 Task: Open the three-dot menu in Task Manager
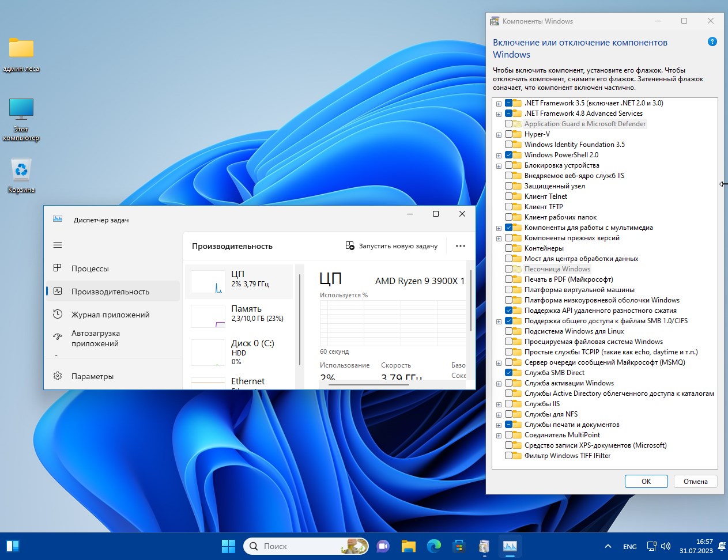click(x=460, y=245)
